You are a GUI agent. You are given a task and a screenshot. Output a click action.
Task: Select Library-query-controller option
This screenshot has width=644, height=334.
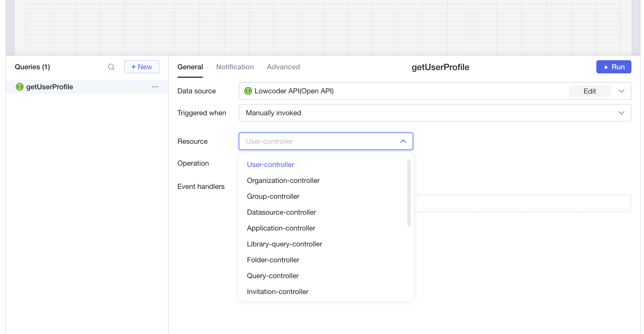[284, 244]
